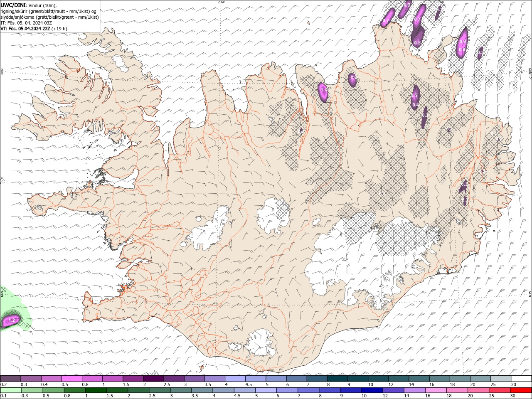
Task: Pick the deep blue swatch after 10 in bottom row
Action: (372, 390)
